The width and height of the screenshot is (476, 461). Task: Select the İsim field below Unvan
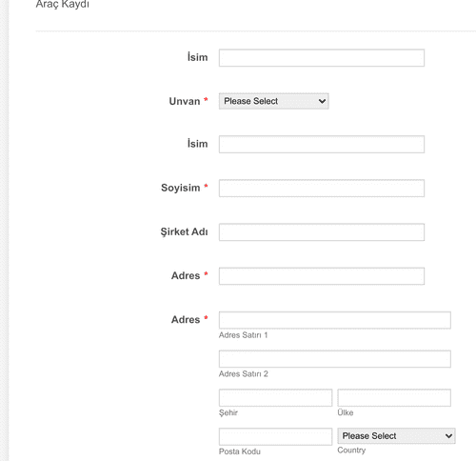322,144
